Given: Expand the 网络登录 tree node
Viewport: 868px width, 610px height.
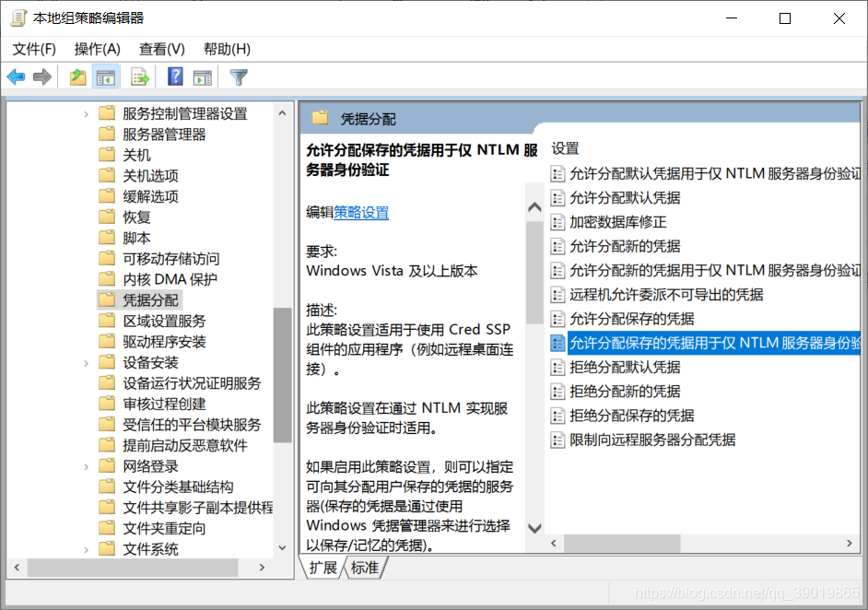Looking at the screenshot, I should 86,466.
